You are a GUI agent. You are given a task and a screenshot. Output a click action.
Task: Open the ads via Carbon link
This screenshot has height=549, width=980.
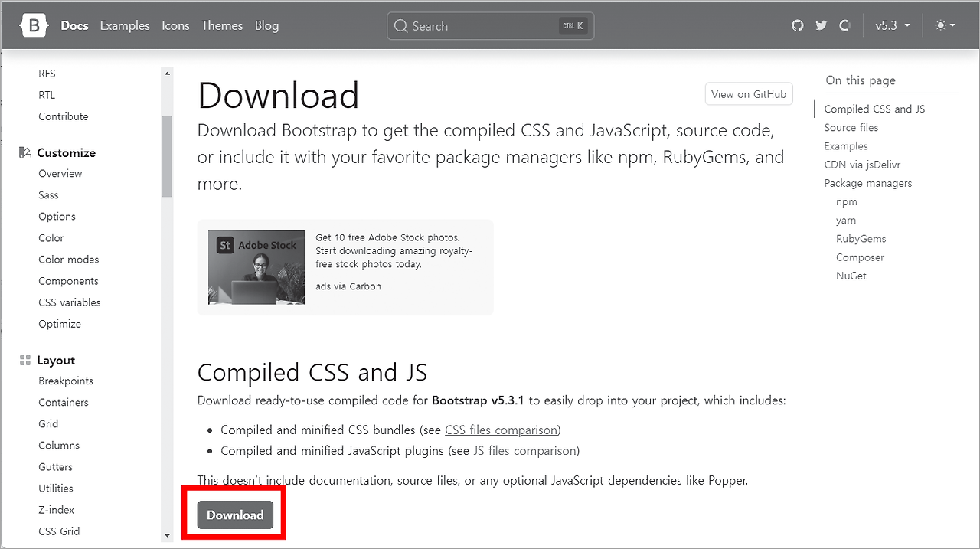tap(348, 286)
